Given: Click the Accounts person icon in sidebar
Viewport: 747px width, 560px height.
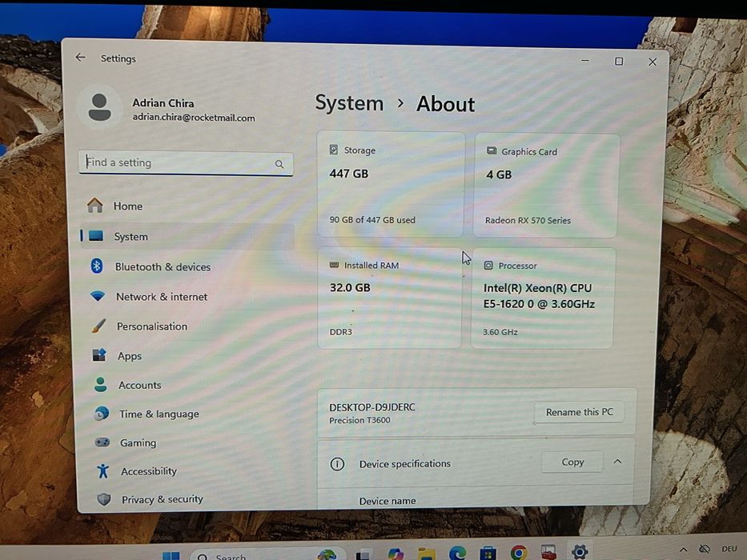Looking at the screenshot, I should 101,384.
